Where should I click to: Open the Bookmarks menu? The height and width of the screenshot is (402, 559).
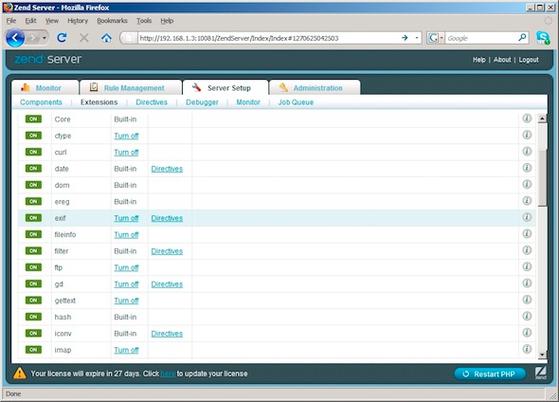pyautogui.click(x=112, y=21)
